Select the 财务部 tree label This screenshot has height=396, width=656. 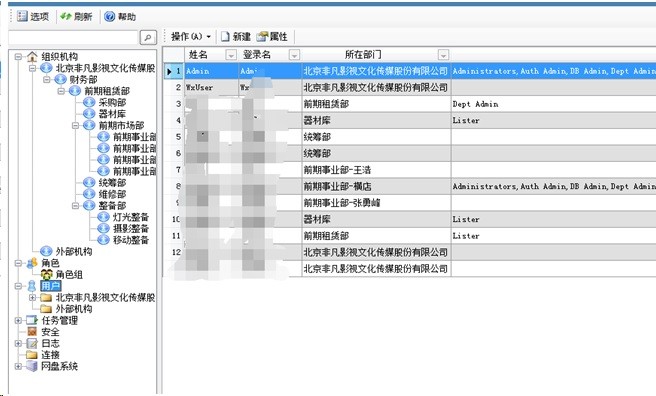[83, 79]
